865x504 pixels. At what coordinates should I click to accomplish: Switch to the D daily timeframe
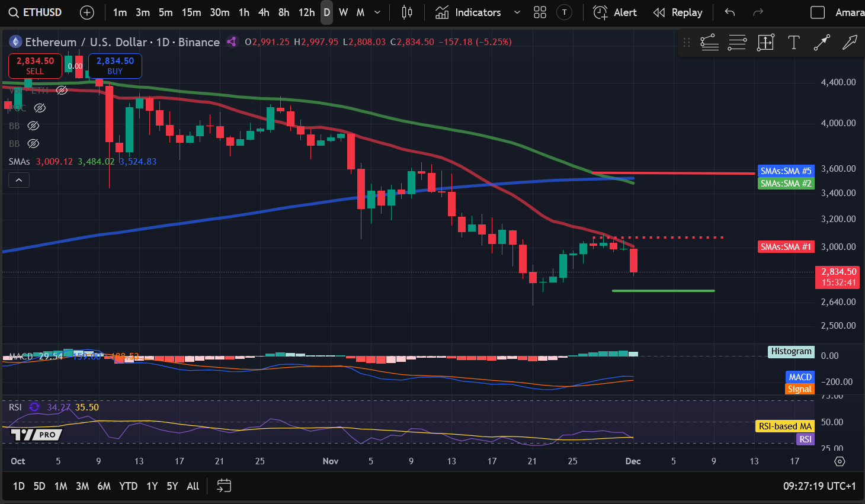tap(326, 12)
